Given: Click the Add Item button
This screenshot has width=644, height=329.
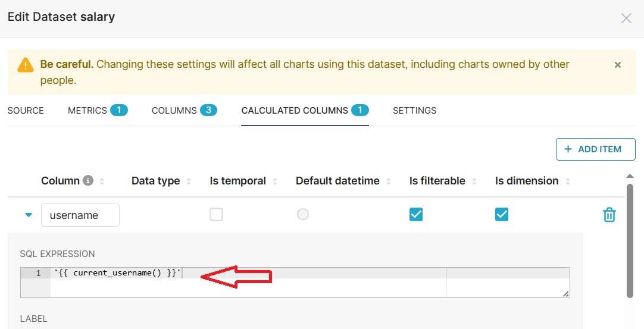Looking at the screenshot, I should tap(595, 149).
